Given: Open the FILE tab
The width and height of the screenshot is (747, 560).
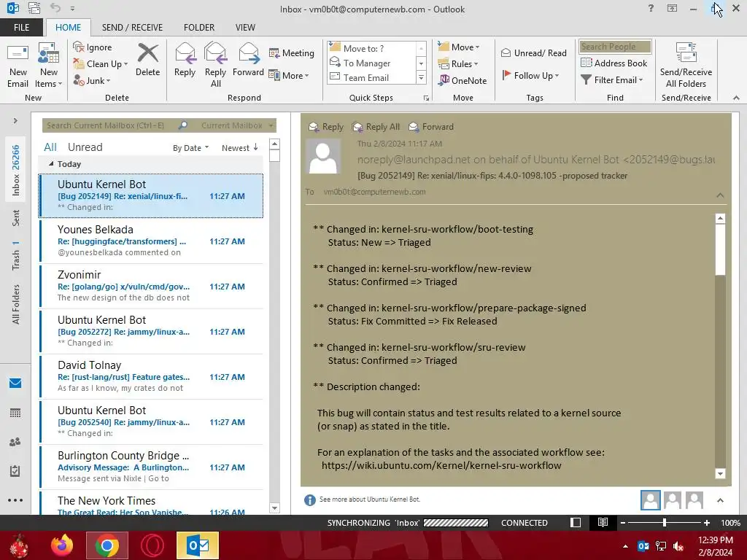Looking at the screenshot, I should pos(21,28).
